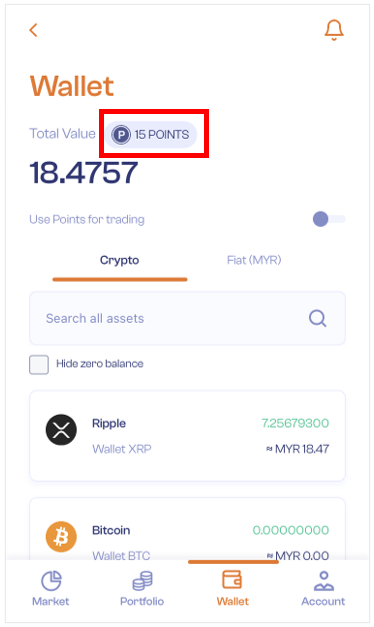Open the Account person icon
Screen dimensions: 374x627
click(x=324, y=581)
